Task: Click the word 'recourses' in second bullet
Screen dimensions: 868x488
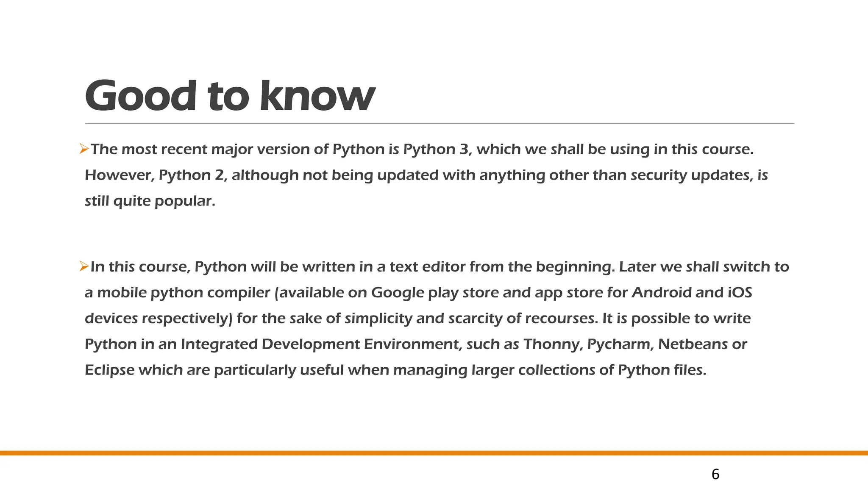Action: (x=561, y=319)
